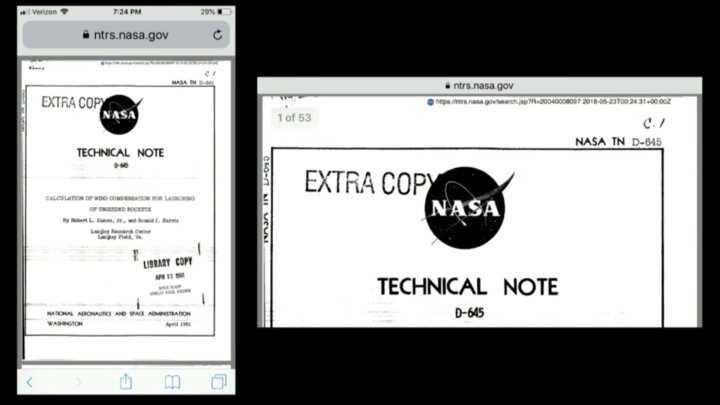Tap the blue globe icon before the URL
This screenshot has height=405, width=720.
click(431, 102)
